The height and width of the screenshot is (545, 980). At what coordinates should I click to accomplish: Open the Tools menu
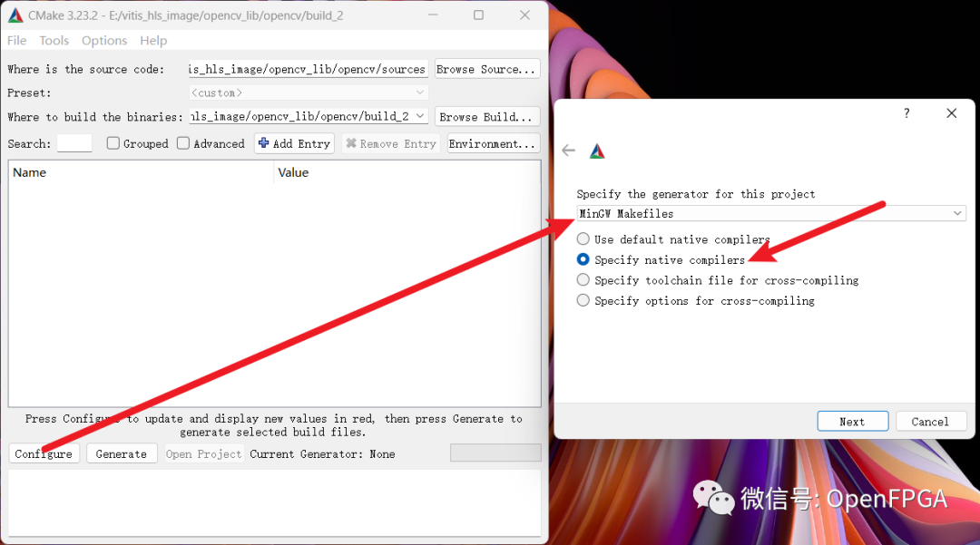pos(54,40)
